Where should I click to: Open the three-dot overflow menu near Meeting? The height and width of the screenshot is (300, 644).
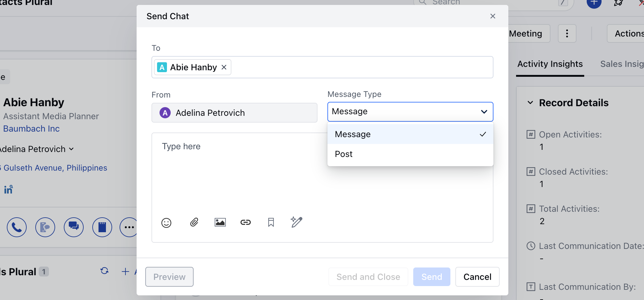[567, 33]
